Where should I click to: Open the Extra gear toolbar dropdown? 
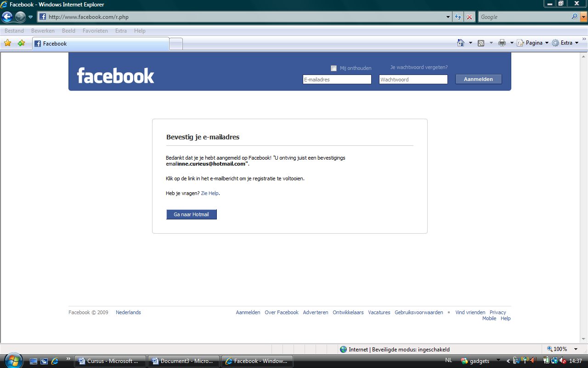tap(565, 43)
